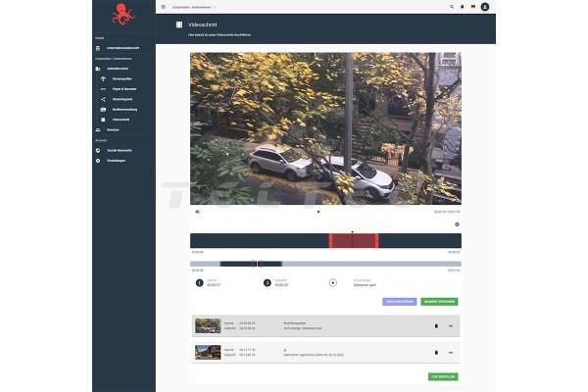Image resolution: width=588 pixels, height=392 pixels.
Task: Open search with the magnifier icon
Action: (x=452, y=7)
